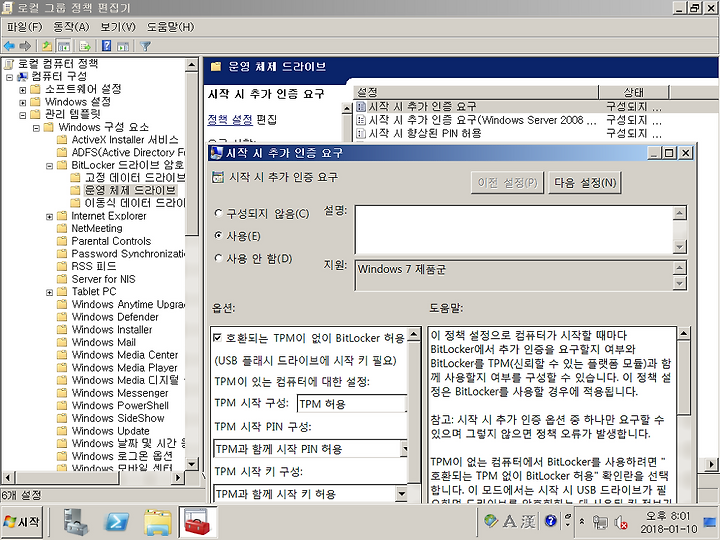Select the 사용(E) radio button
Viewport: 720px width, 540px height.
coord(219,236)
